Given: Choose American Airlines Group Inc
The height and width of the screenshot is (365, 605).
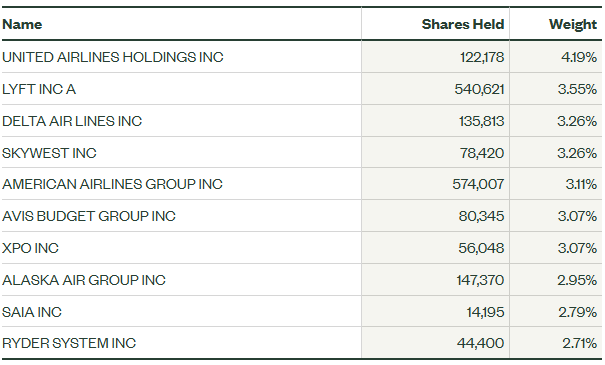Looking at the screenshot, I should pos(112,184).
